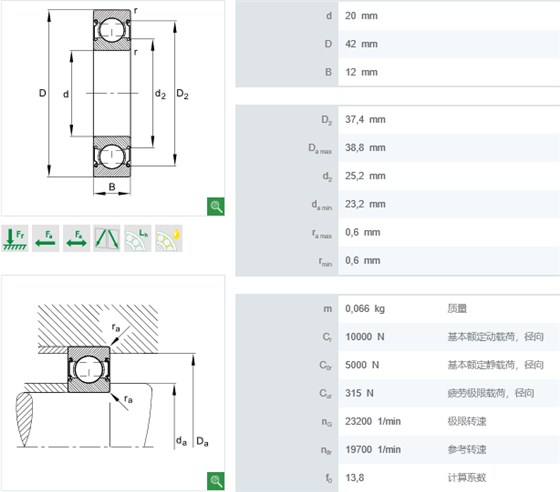Image resolution: width=560 pixels, height=492 pixels.
Task: Click the Da max 38,8 mm value
Action: pyautogui.click(x=365, y=148)
